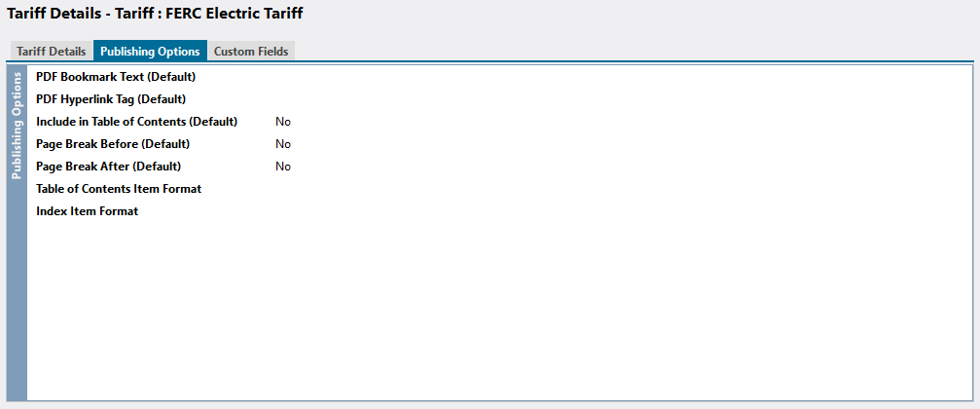Viewport: 980px width, 409px height.
Task: Toggle the Page Break Before 'No' value
Action: pos(283,144)
